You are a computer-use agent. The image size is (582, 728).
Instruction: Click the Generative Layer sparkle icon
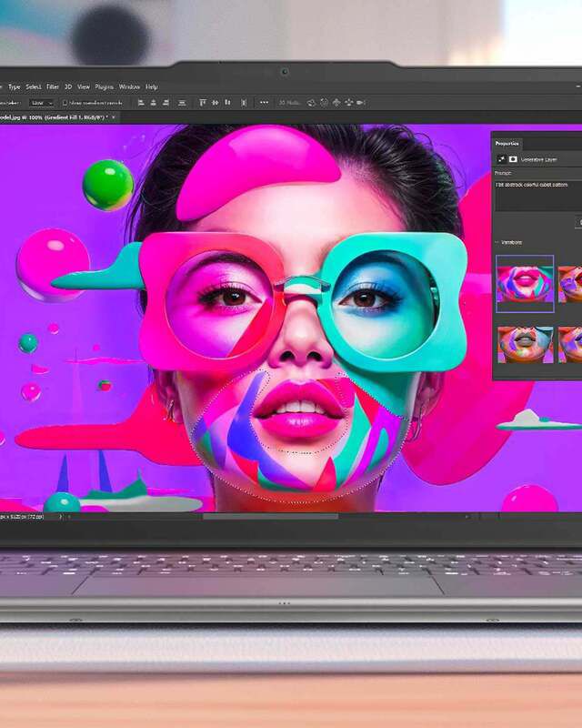pyautogui.click(x=501, y=159)
